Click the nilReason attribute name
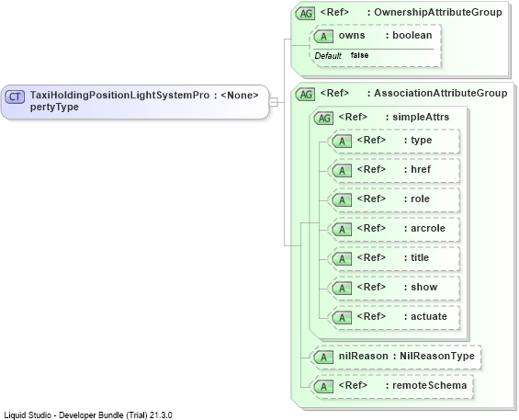This screenshot has height=420, width=519. [x=363, y=356]
